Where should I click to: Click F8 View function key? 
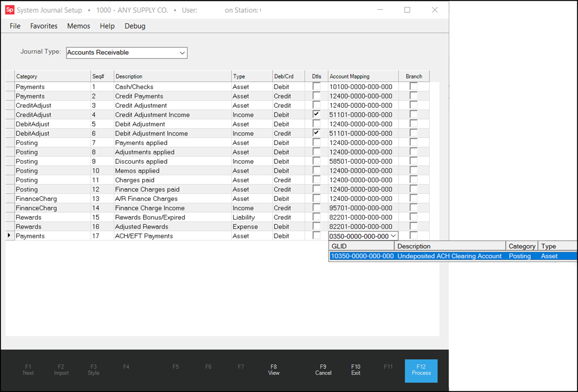pos(274,370)
